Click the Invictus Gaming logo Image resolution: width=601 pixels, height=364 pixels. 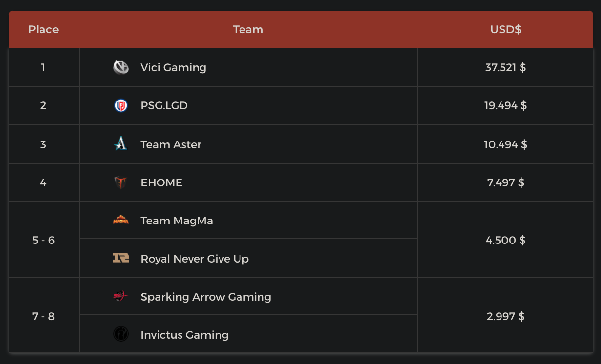coord(121,334)
